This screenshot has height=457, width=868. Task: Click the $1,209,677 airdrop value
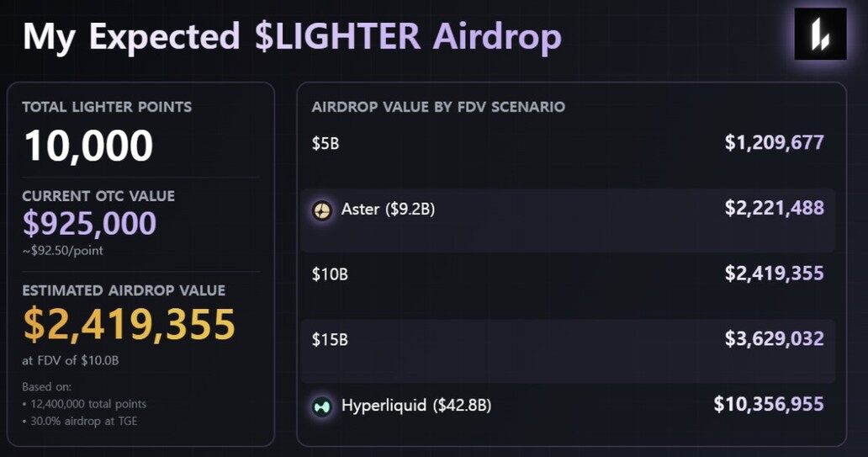click(x=774, y=142)
